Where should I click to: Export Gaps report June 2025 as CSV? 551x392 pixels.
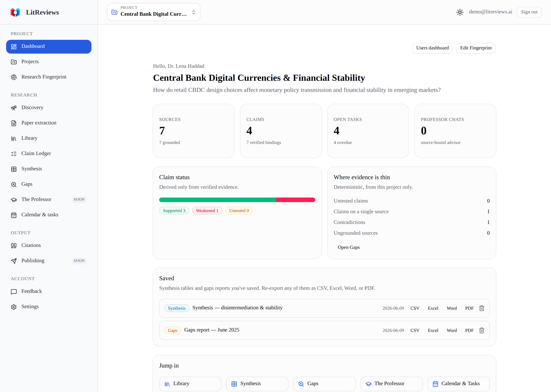415,330
